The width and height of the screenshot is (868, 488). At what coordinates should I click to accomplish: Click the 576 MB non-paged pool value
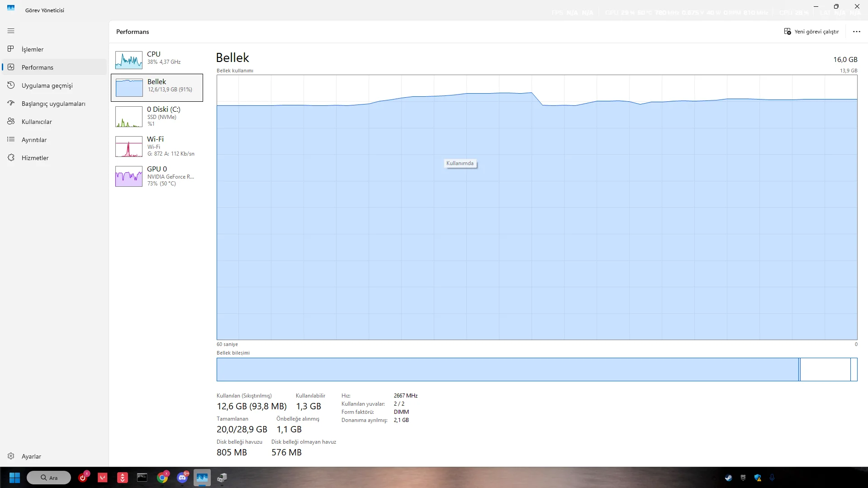pyautogui.click(x=286, y=452)
